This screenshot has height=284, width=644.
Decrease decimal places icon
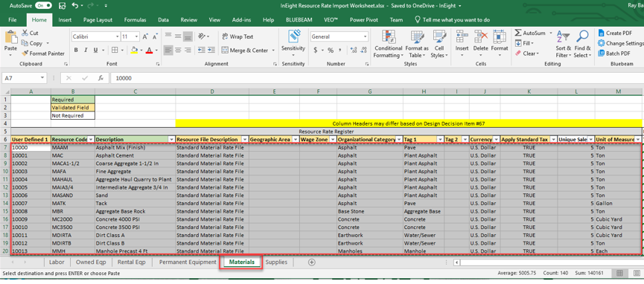[363, 50]
